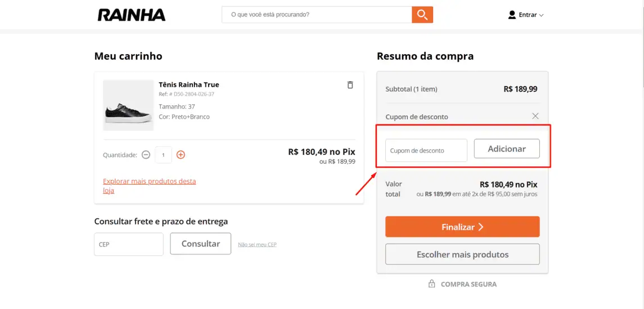Go to homepage via Rainha logo

132,15
